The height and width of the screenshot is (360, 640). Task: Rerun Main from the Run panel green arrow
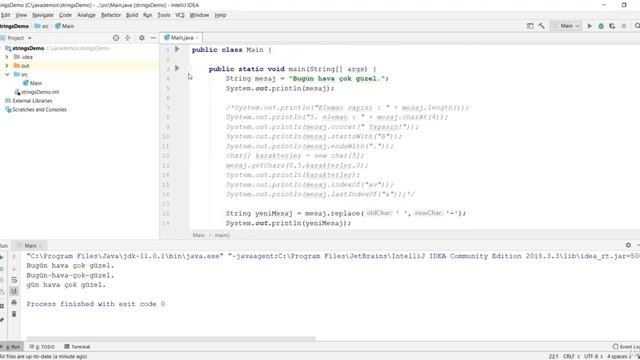tap(2, 257)
